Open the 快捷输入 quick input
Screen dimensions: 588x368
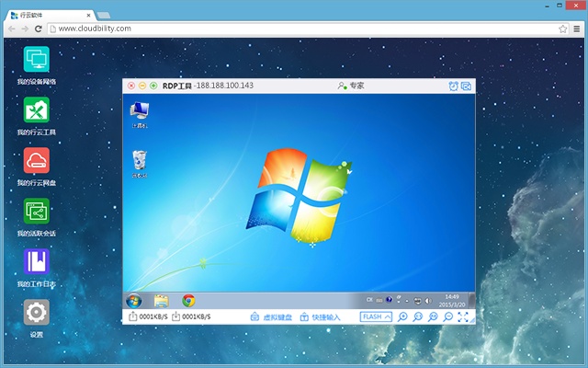pyautogui.click(x=320, y=316)
